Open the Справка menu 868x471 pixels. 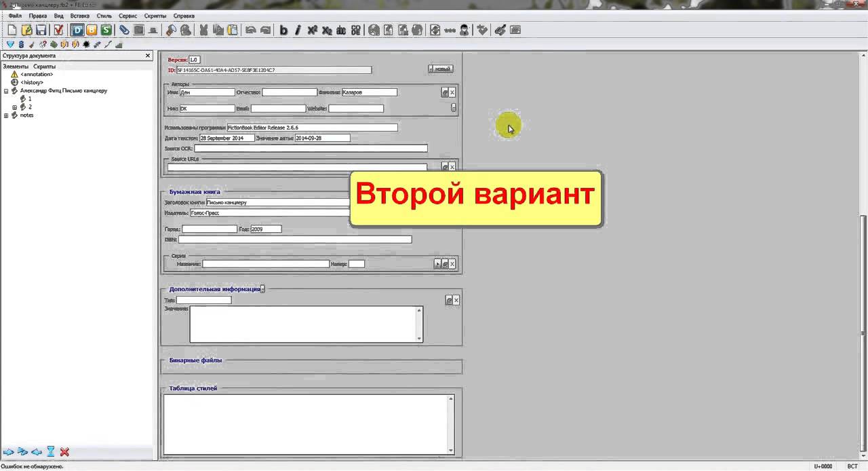(x=184, y=15)
